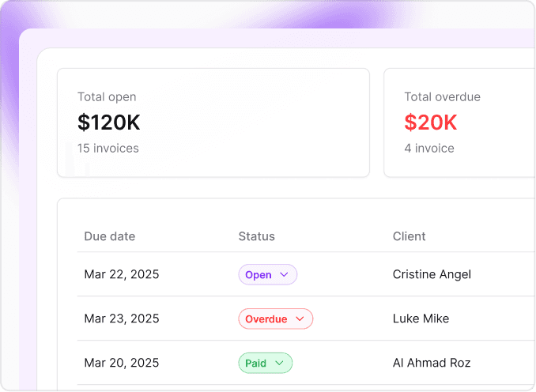This screenshot has height=392, width=536.
Task: Click the red $20K overdue amount
Action: 431,122
